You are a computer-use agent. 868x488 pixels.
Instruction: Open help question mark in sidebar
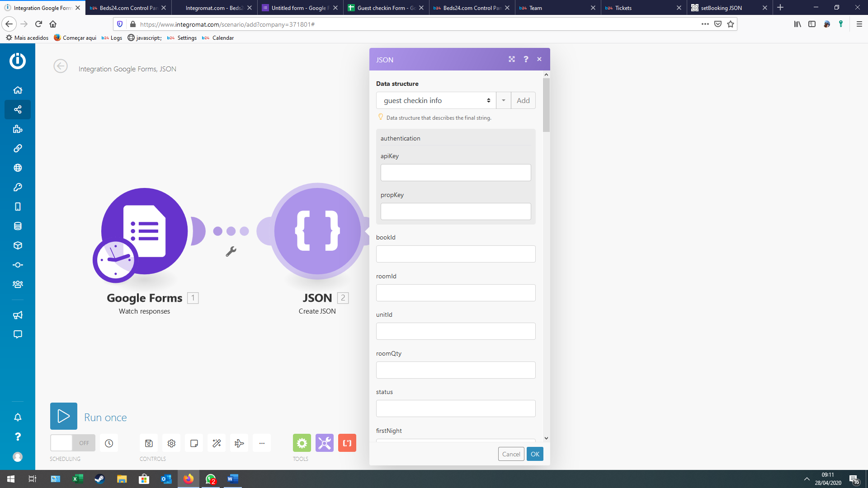(x=18, y=436)
